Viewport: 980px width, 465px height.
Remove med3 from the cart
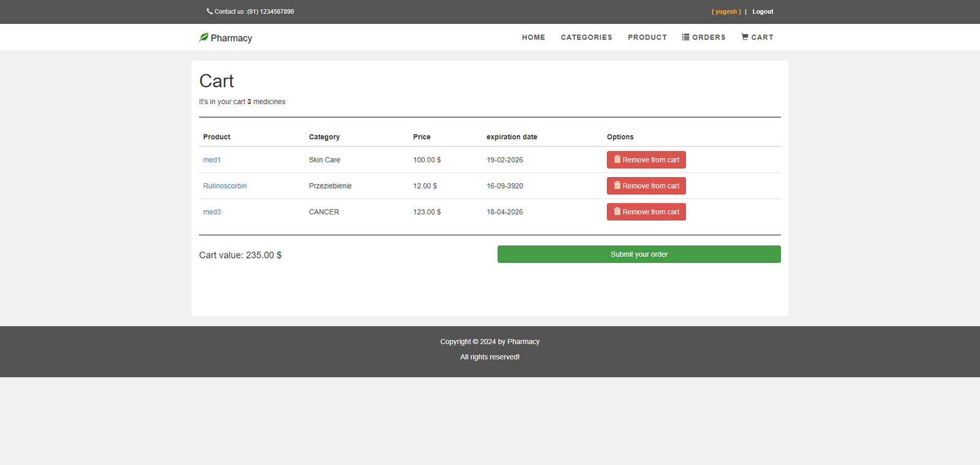click(650, 212)
